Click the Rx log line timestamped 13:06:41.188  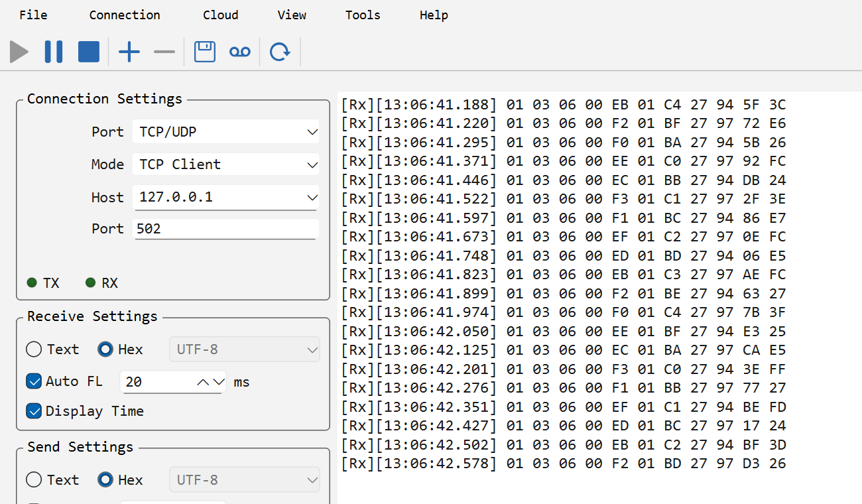[563, 104]
